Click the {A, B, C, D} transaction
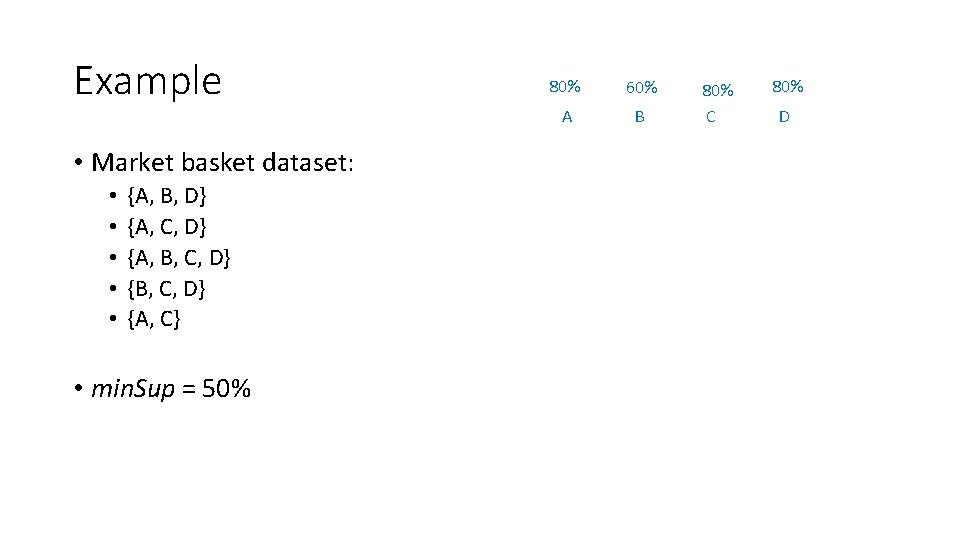The height and width of the screenshot is (540, 960). 179,258
